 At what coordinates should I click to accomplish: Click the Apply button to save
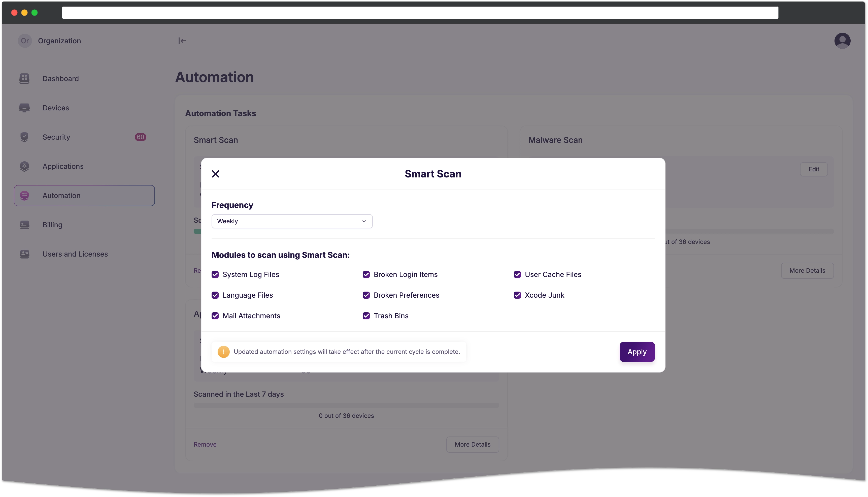(x=637, y=351)
